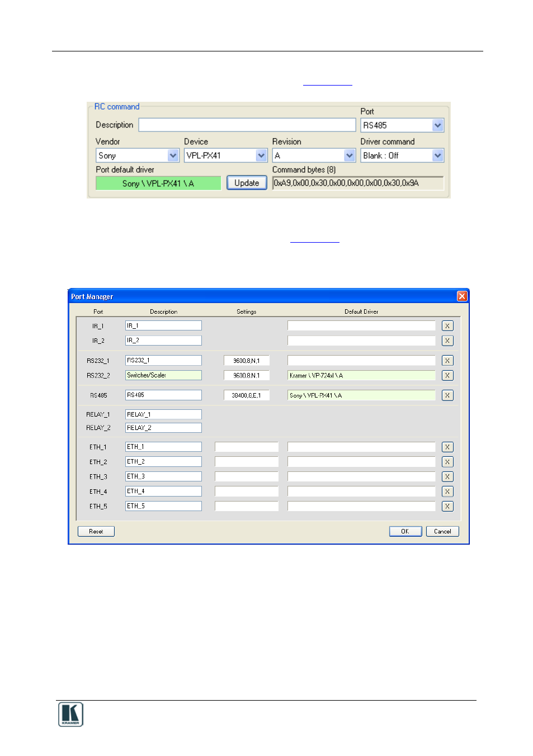
Task: Edit the Switcher/Scaler description field
Action: click(x=163, y=375)
